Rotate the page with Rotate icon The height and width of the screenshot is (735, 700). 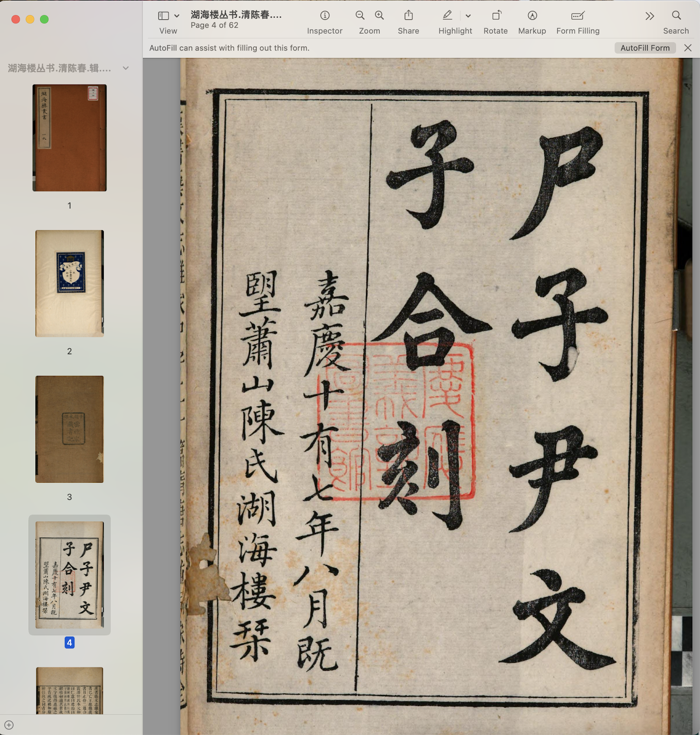pos(496,16)
